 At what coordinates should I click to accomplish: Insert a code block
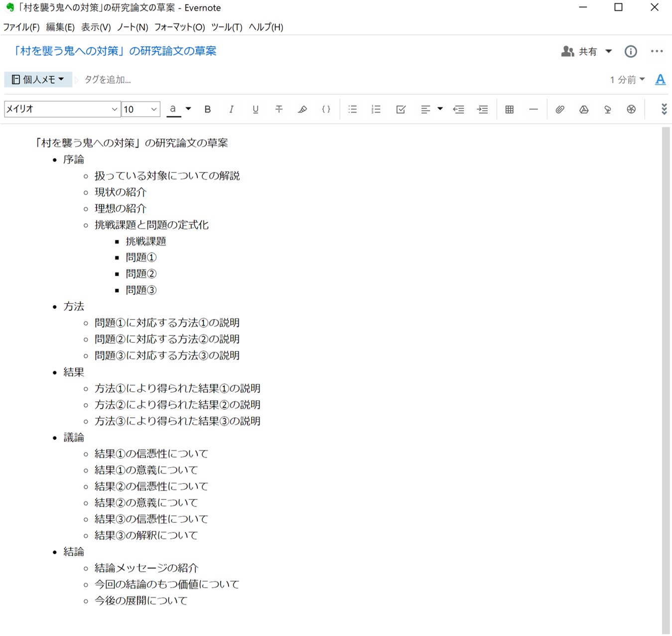point(326,109)
